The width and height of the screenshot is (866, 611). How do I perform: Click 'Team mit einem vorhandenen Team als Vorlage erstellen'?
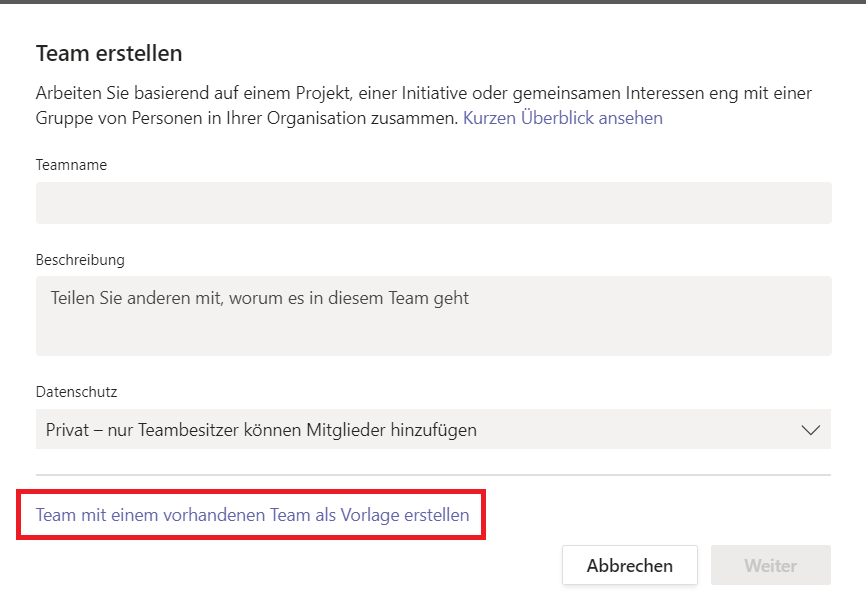pyautogui.click(x=252, y=515)
